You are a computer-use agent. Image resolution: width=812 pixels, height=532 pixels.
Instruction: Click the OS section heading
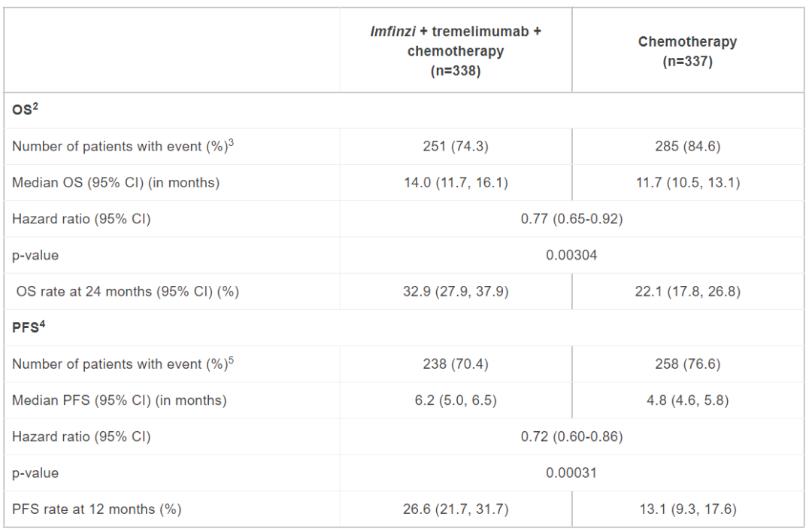[25, 109]
